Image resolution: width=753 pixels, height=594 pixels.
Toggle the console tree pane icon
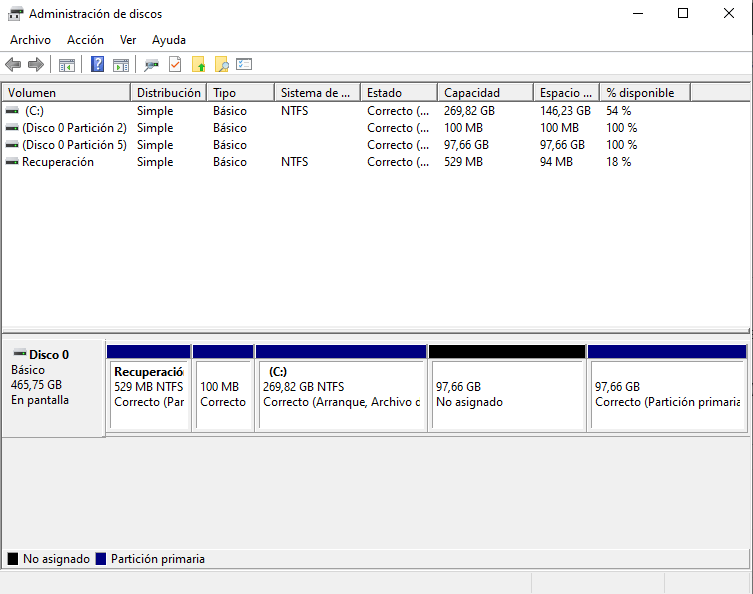click(x=67, y=65)
